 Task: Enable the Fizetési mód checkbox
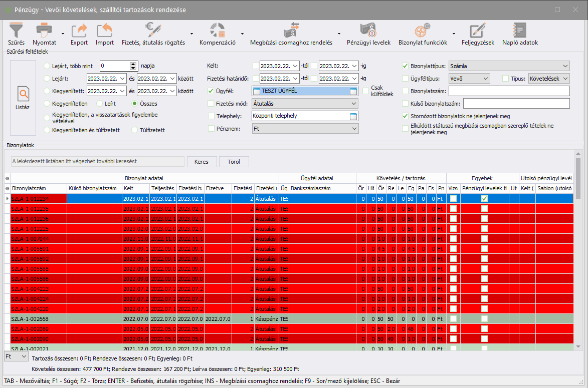point(211,103)
